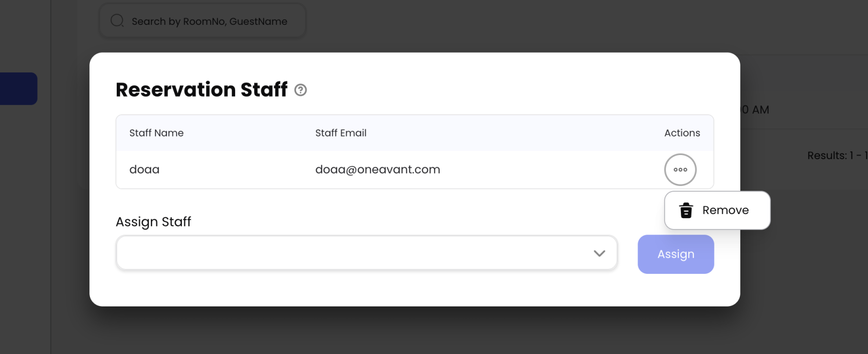This screenshot has height=354, width=868.
Task: Click the doaa@oneavant.com email address
Action: click(x=377, y=170)
